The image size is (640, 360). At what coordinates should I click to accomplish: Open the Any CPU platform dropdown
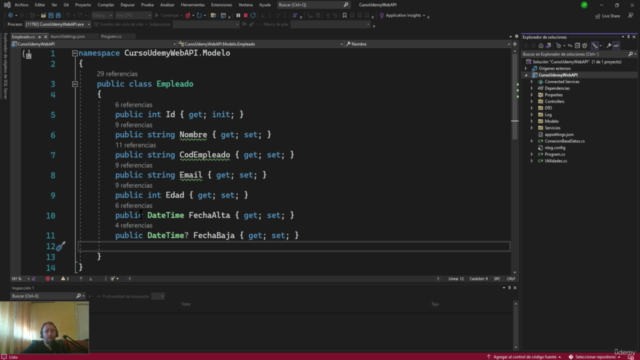coord(133,16)
